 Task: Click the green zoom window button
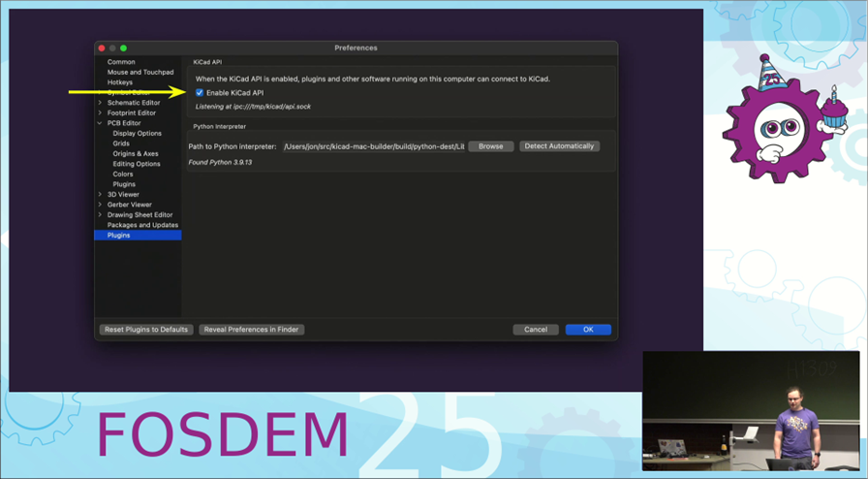(123, 48)
